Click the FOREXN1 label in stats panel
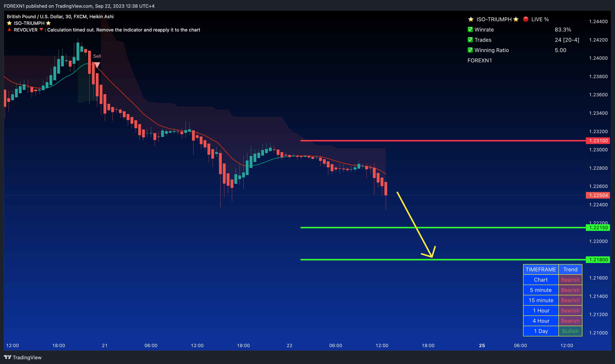 [x=480, y=60]
